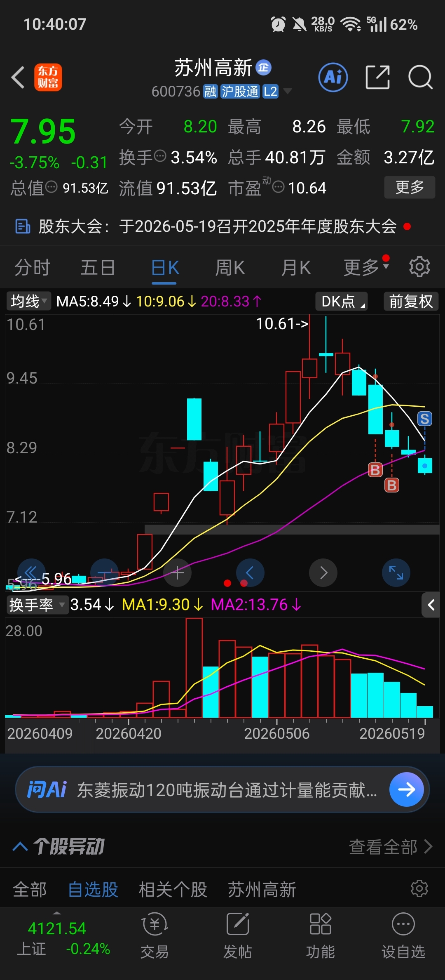Tap the 总值 info icon
The image size is (445, 980).
(x=51, y=187)
